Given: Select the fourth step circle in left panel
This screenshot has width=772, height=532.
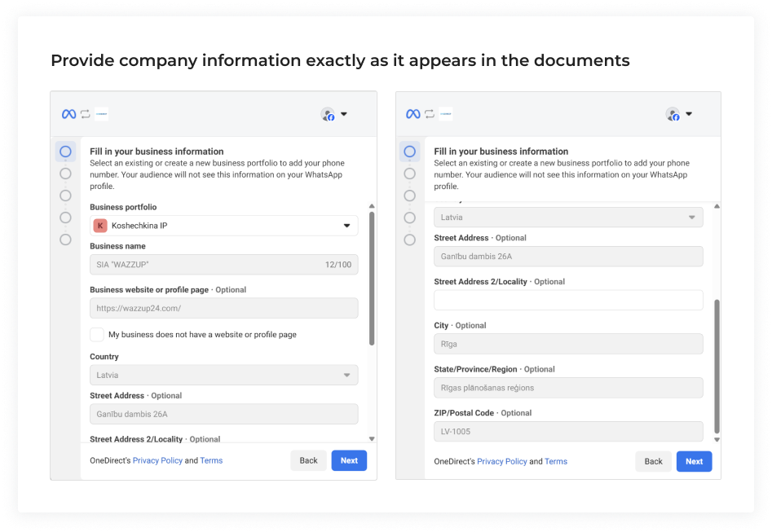Looking at the screenshot, I should [65, 218].
